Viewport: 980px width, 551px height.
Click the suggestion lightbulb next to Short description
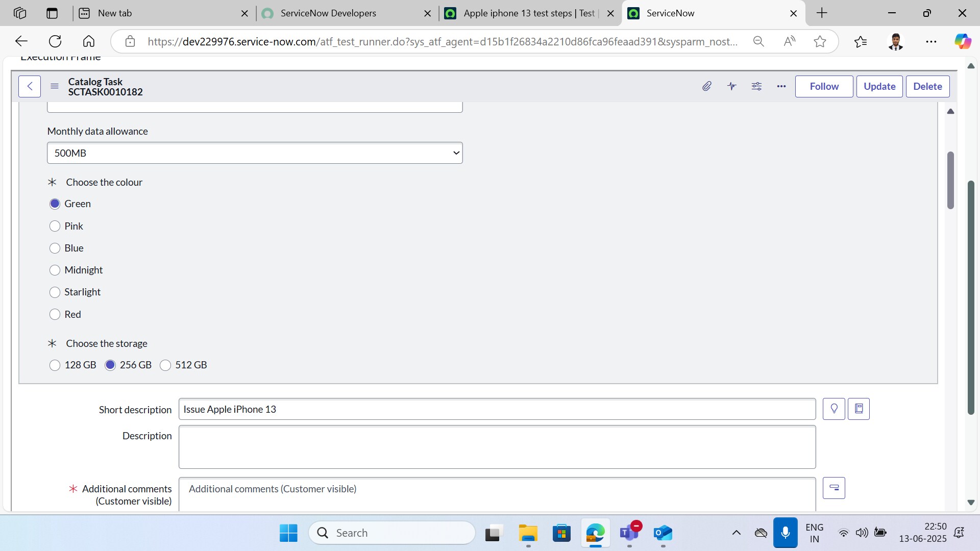(834, 409)
